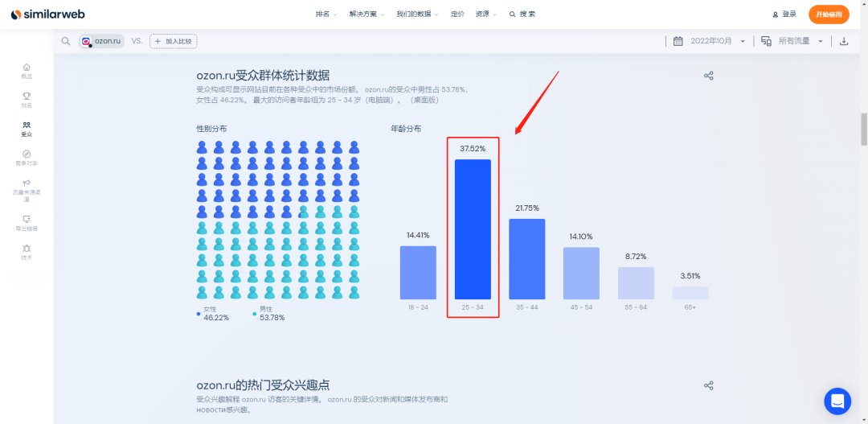Screen dimensions: 868x424
Task: Click the 加入比较 add-to-compare button
Action: coord(174,41)
